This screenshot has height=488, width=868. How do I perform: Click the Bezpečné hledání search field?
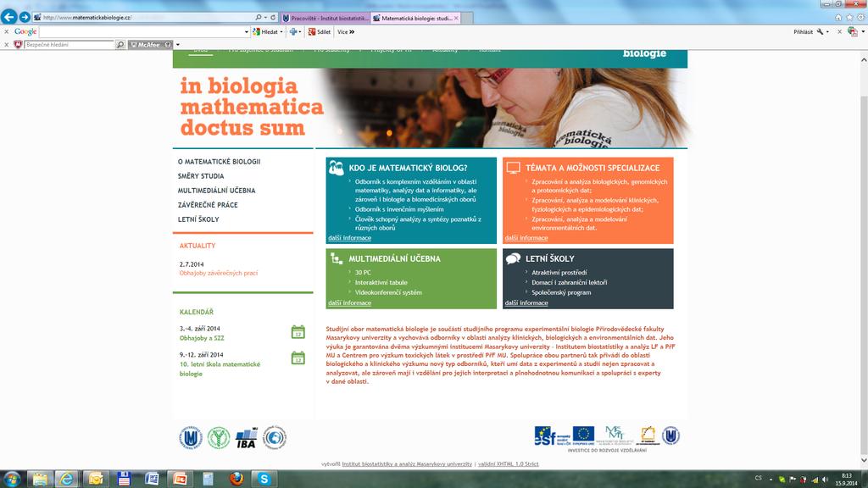pos(70,44)
